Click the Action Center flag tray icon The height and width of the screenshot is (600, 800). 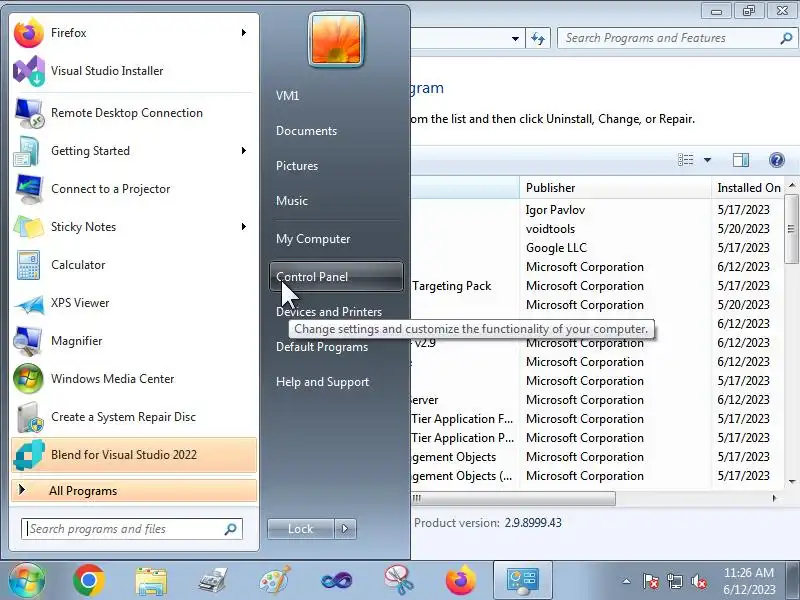[650, 581]
